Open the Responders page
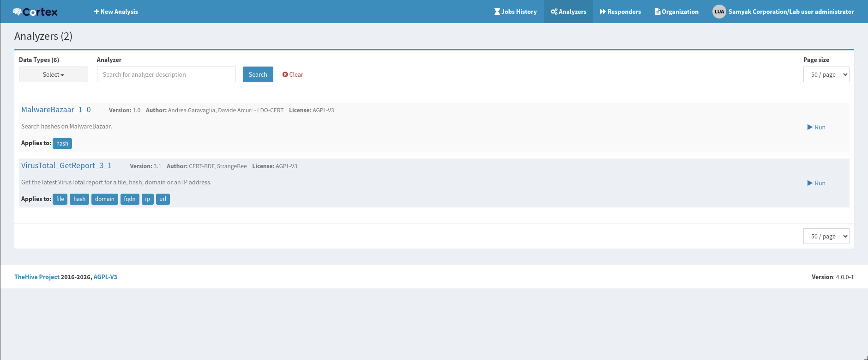 pyautogui.click(x=621, y=12)
